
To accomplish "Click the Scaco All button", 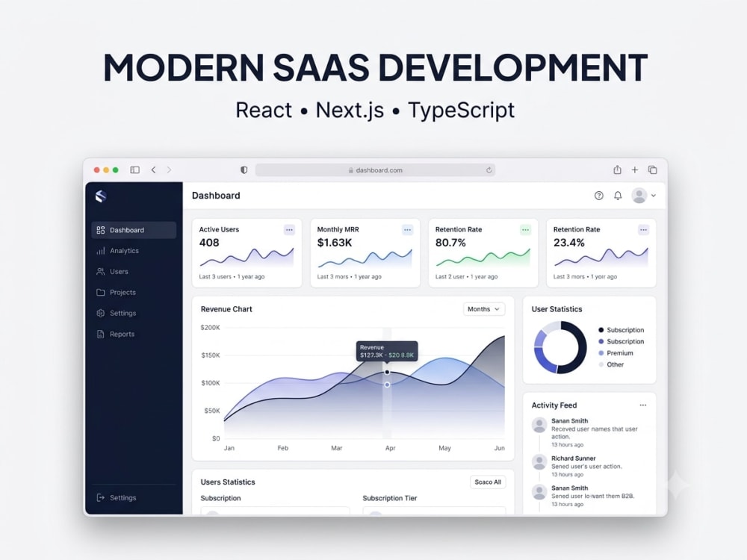I will [x=488, y=482].
